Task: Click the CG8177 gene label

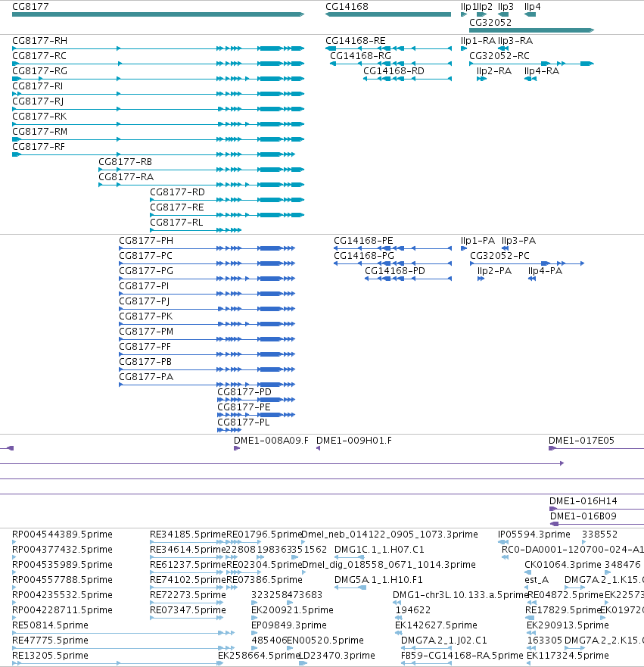Action: pos(30,7)
